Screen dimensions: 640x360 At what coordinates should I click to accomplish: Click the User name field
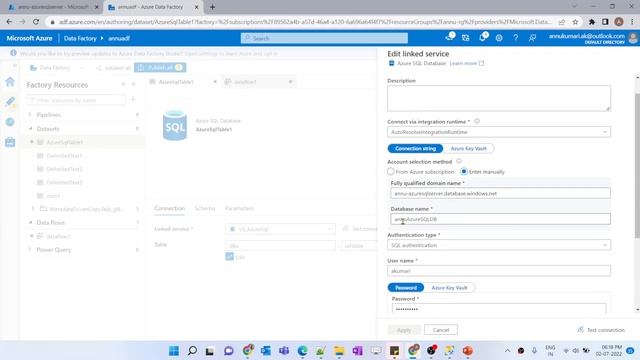point(499,271)
